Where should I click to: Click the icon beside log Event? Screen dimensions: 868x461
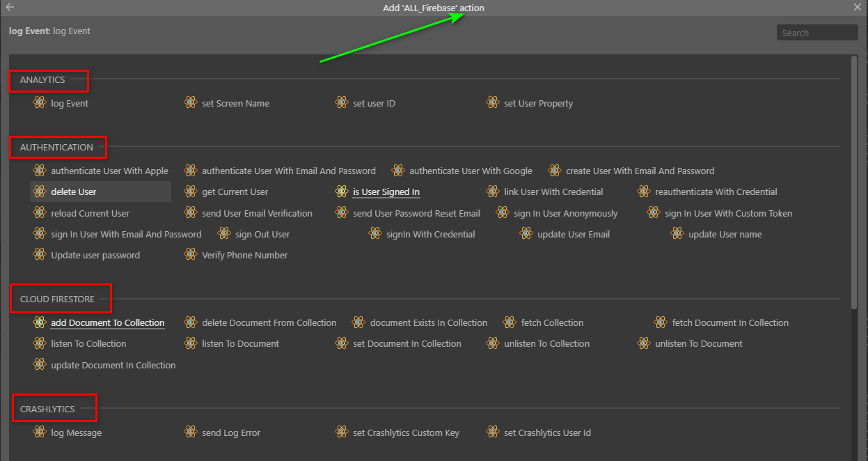tap(40, 103)
